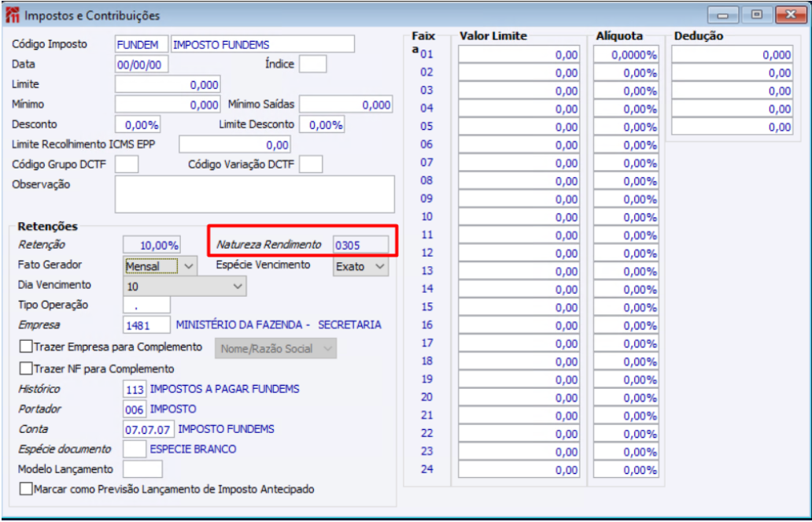Screen dimensions: 812x522
Task: Click the Conta field 07.07.07
Action: coord(149,429)
